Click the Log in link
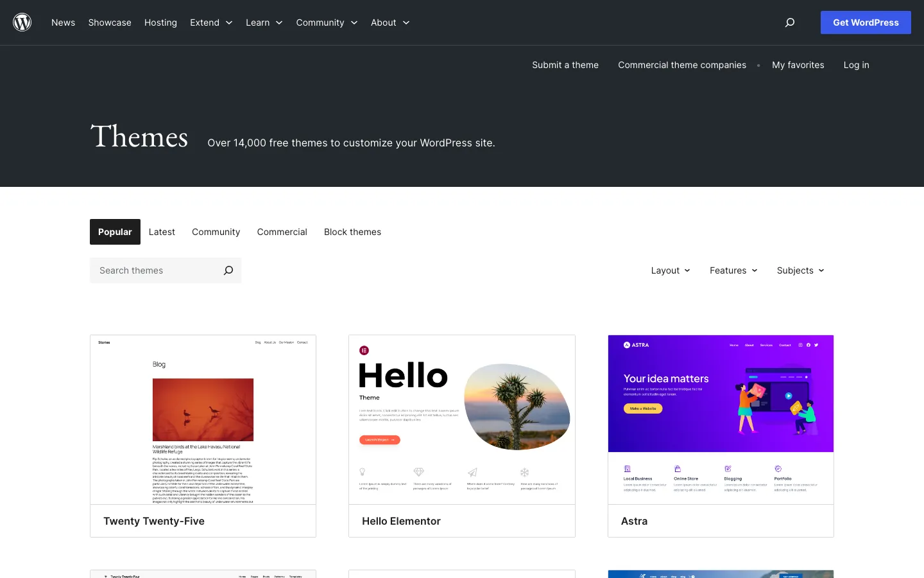The width and height of the screenshot is (924, 578). 856,65
